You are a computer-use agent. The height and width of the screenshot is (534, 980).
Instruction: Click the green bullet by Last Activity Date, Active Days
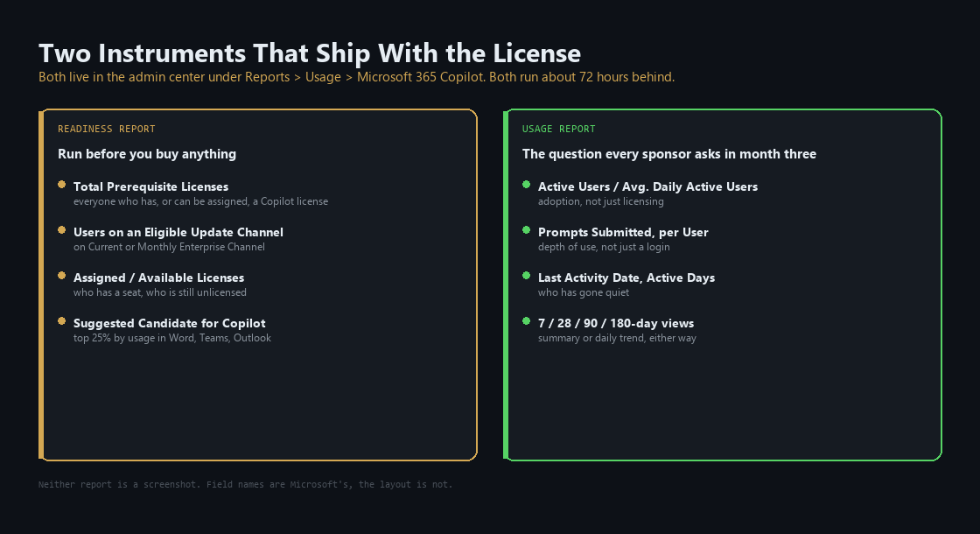point(526,276)
